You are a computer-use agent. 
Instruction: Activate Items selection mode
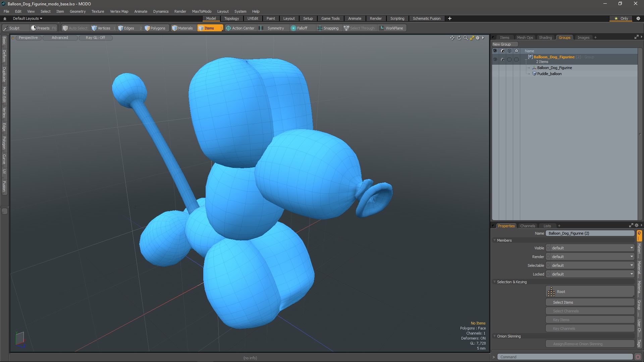tap(210, 28)
